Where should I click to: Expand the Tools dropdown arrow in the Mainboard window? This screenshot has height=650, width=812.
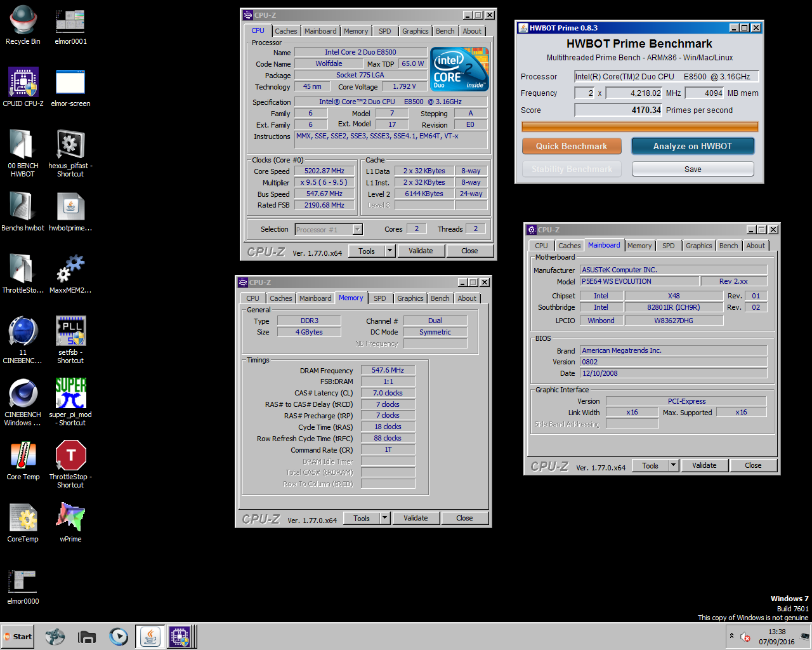tap(674, 465)
